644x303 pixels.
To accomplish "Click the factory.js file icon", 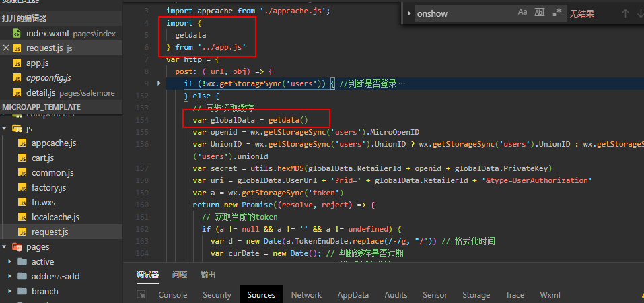I will [x=23, y=188].
